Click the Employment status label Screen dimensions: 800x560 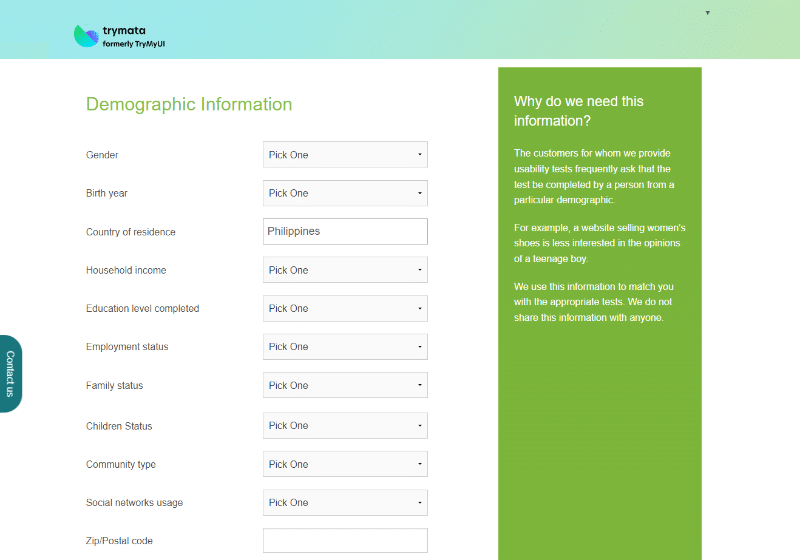tap(127, 347)
